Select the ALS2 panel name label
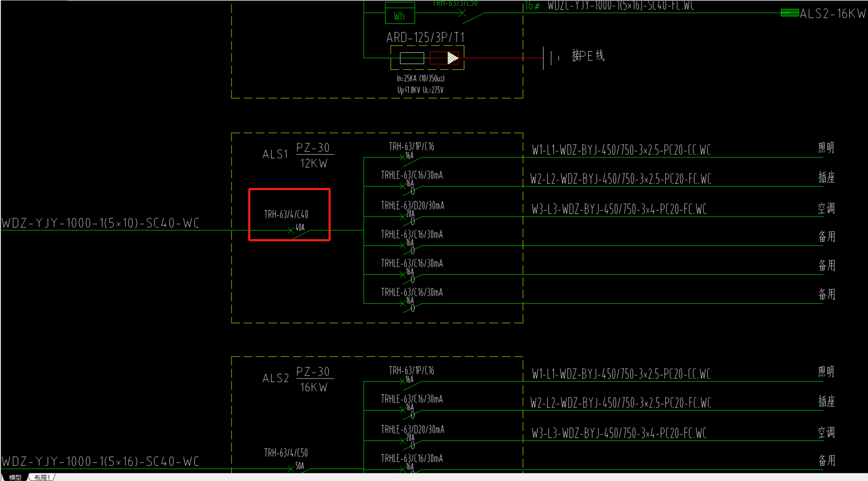Image resolution: width=868 pixels, height=481 pixels. tap(275, 378)
